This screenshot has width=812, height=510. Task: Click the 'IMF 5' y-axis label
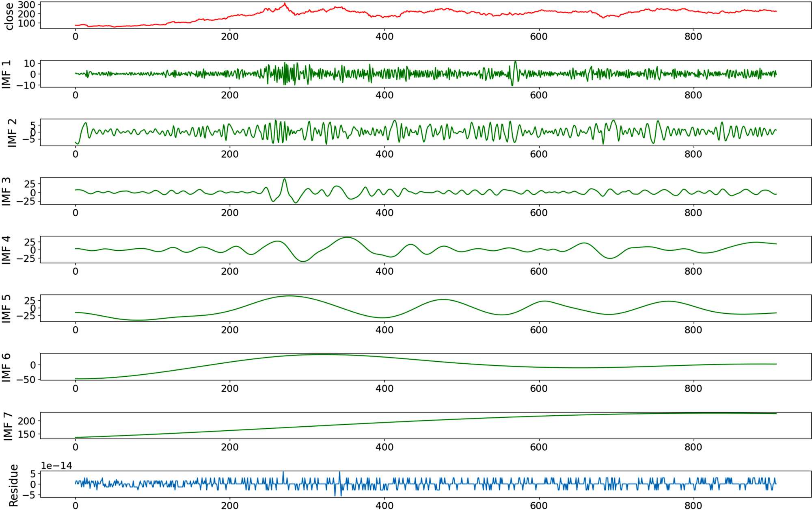6,309
